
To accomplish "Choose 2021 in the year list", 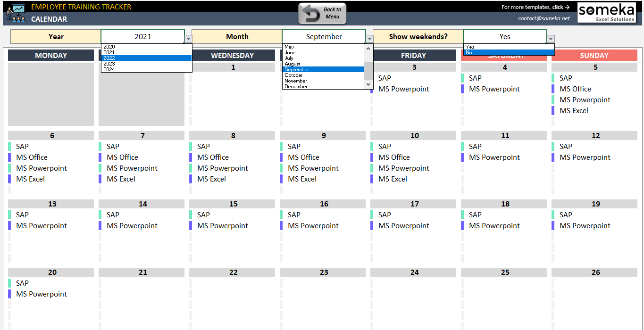I will point(147,52).
